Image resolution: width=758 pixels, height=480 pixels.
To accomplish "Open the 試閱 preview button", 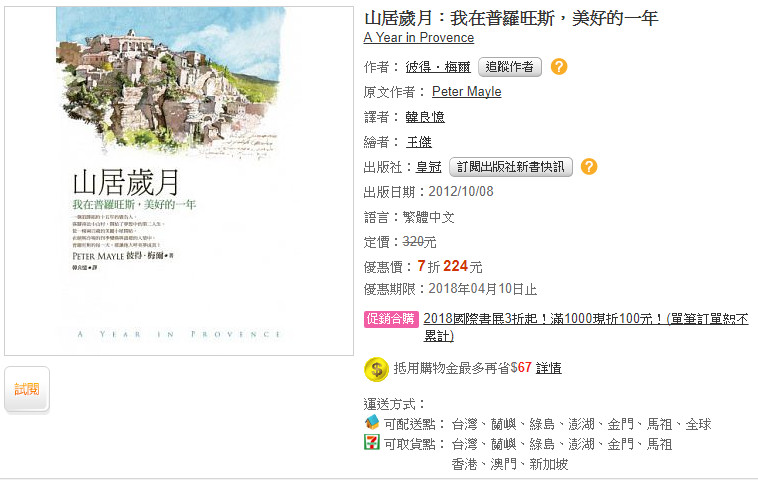I will [27, 389].
